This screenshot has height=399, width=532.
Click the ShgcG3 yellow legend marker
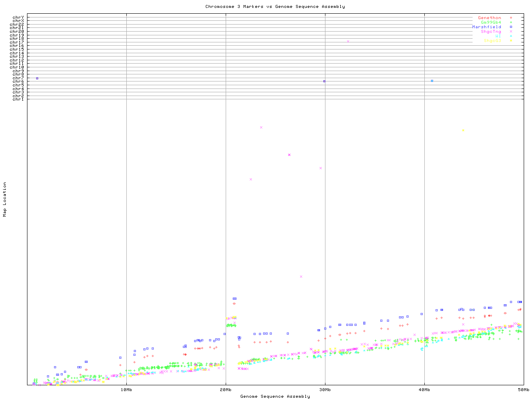[511, 41]
